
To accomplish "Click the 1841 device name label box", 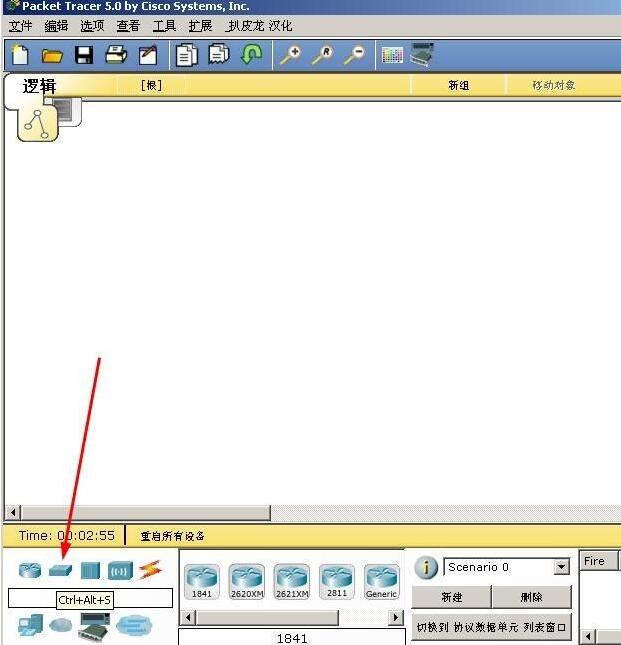I will click(x=292, y=638).
